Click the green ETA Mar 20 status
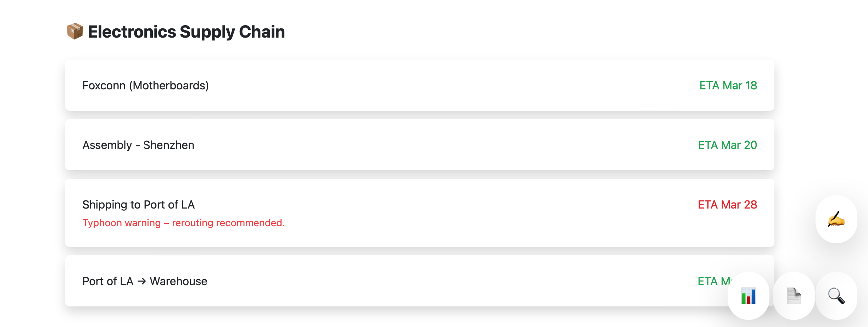This screenshot has height=327, width=868. 727,145
